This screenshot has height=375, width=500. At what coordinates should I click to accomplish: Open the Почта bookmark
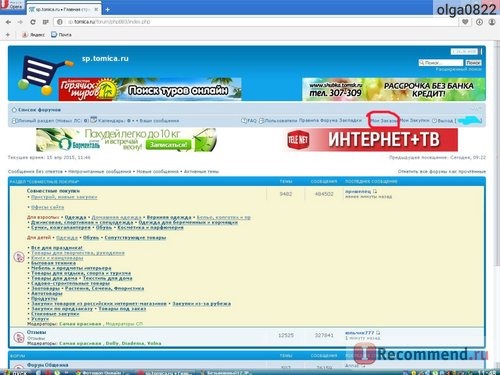click(x=61, y=35)
